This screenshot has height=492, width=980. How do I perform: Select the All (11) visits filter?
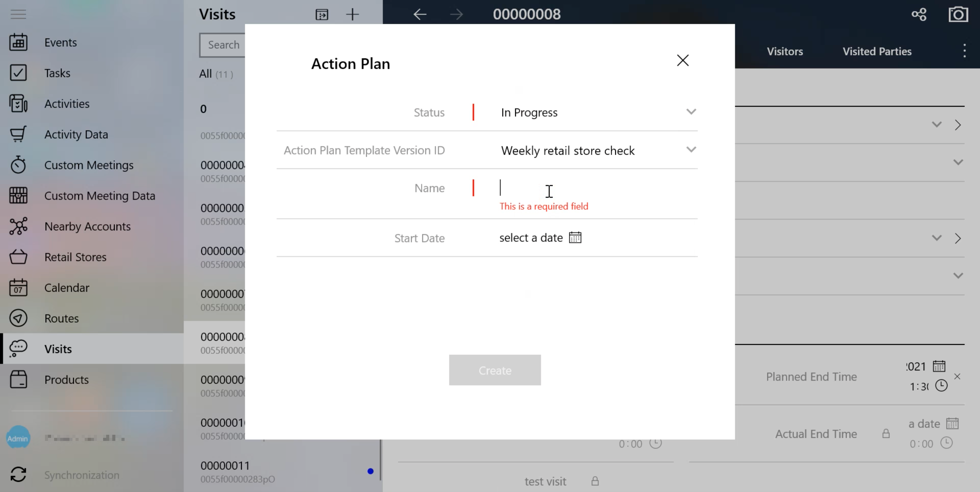(216, 74)
